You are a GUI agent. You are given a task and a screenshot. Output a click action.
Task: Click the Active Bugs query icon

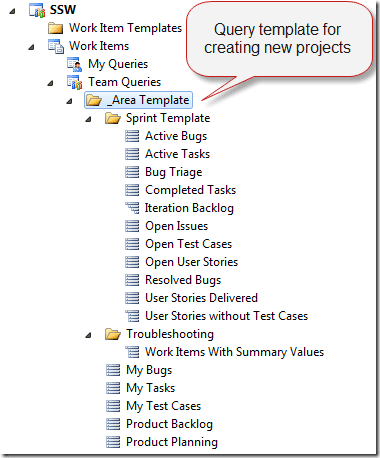pyautogui.click(x=132, y=136)
